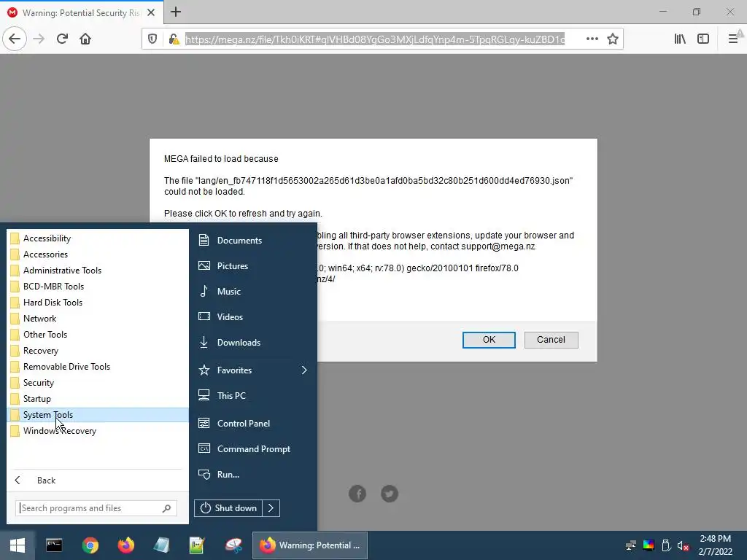Open the paint brush taskbar app
Screen dimensions: 747x560
point(233,545)
